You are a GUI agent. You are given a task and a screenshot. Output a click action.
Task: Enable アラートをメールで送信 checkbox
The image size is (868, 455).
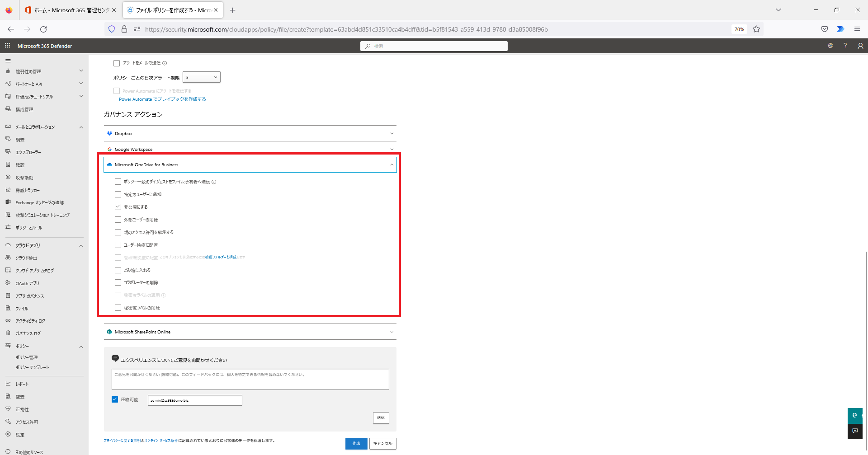pyautogui.click(x=117, y=63)
